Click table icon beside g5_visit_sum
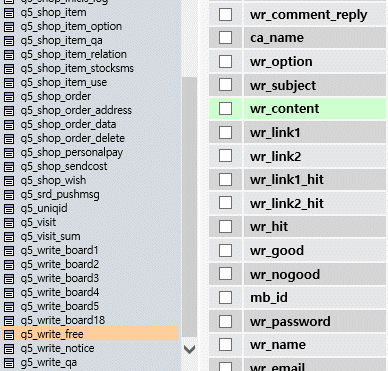The image size is (388, 371). (x=9, y=237)
